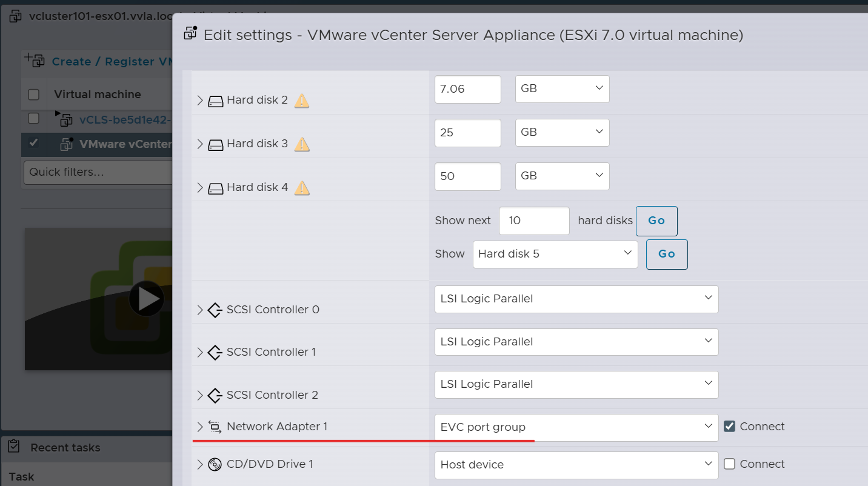Click the SCSI Controller 0 icon
The image size is (868, 486).
(x=215, y=310)
